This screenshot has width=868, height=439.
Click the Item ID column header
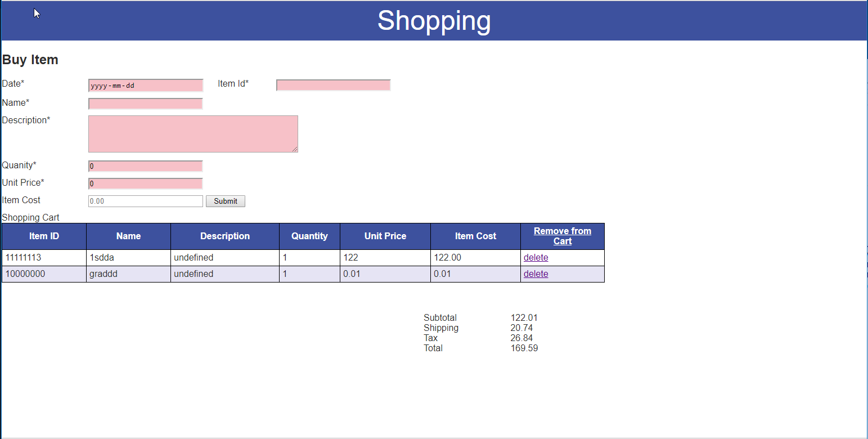click(x=44, y=236)
